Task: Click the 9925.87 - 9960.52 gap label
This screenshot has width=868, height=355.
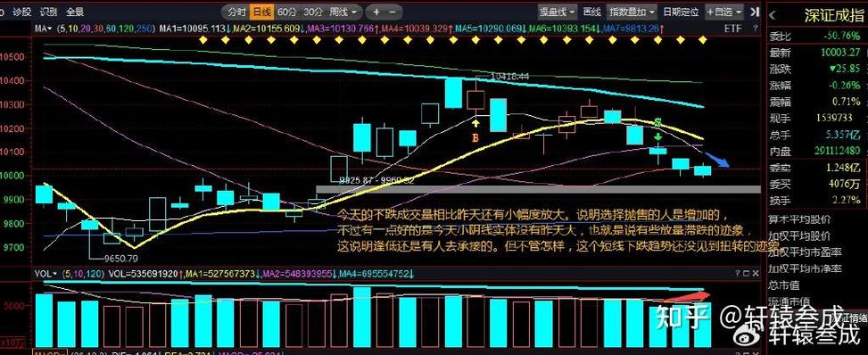Action: coord(376,180)
